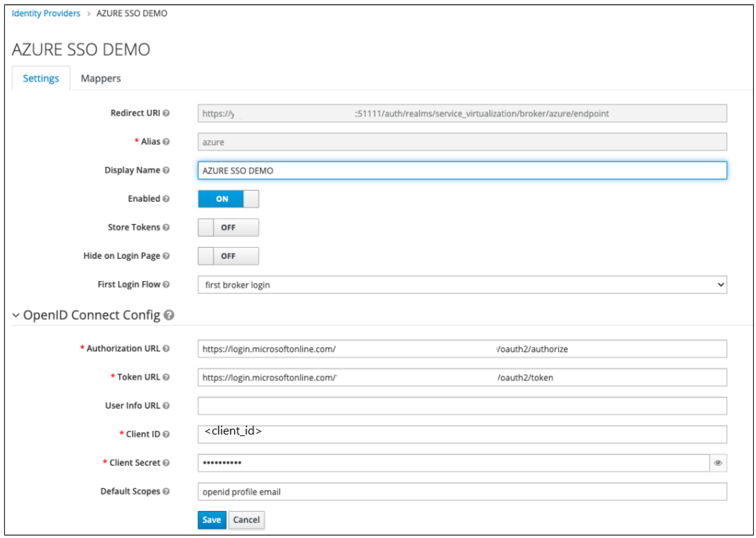Image resolution: width=756 pixels, height=538 pixels.
Task: Turn off the Enabled switch
Action: pos(228,199)
